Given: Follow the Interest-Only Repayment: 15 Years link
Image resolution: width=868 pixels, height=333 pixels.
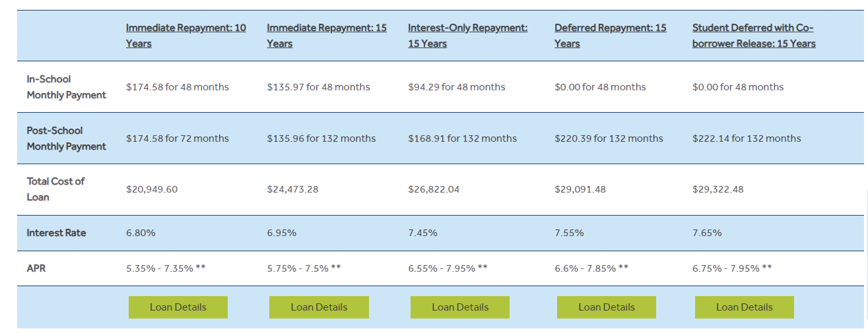Looking at the screenshot, I should pyautogui.click(x=467, y=28).
